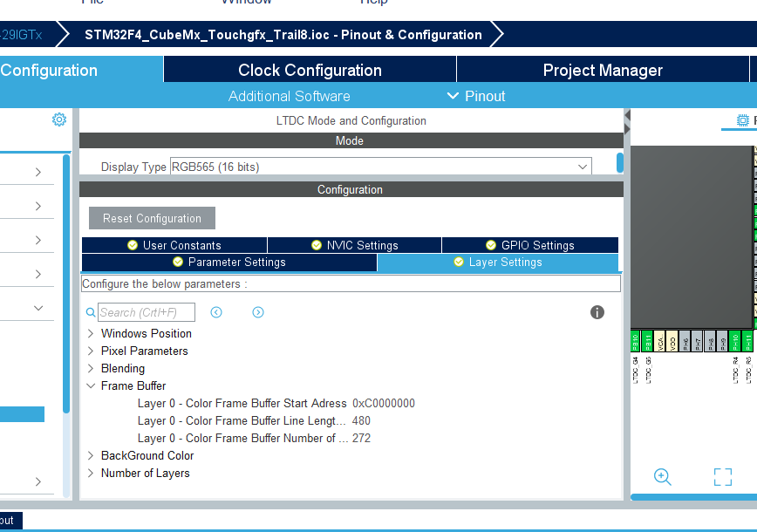
Task: Select the grey PH7 pin
Action: [698, 341]
